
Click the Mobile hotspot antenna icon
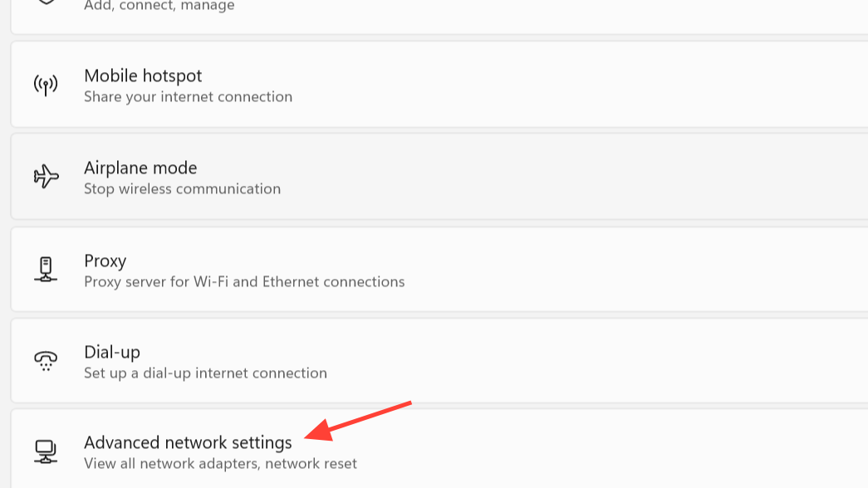point(46,85)
